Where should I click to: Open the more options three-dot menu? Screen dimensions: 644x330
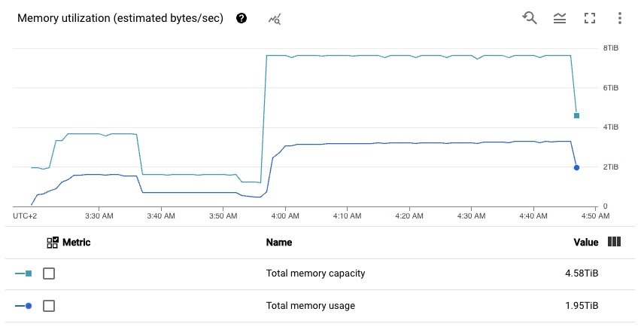click(620, 18)
